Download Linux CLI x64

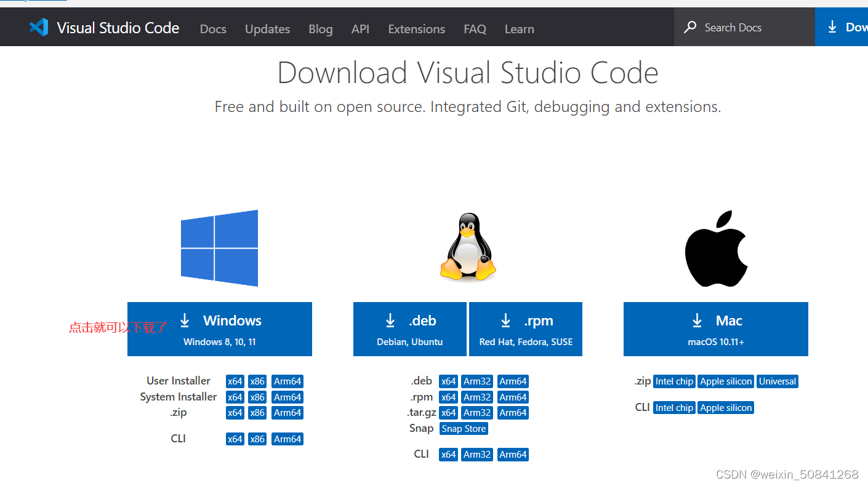pos(449,455)
